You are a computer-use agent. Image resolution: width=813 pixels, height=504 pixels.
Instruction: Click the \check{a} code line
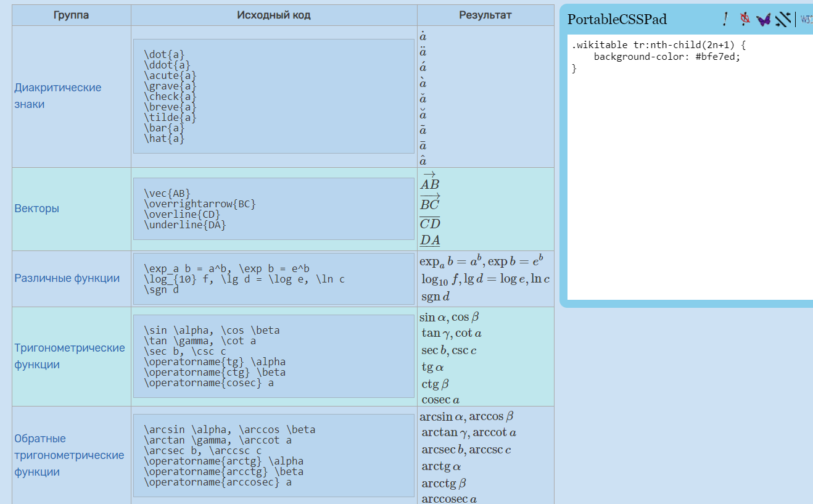170,97
